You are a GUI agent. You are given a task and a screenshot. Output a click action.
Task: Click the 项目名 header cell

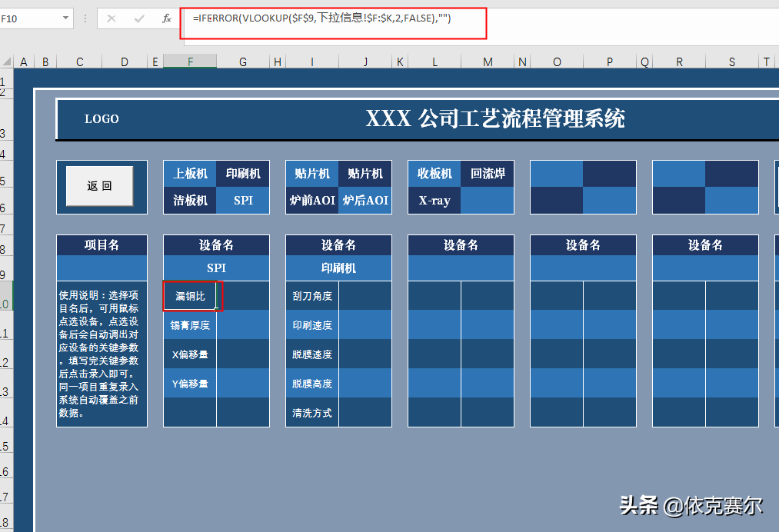click(102, 245)
